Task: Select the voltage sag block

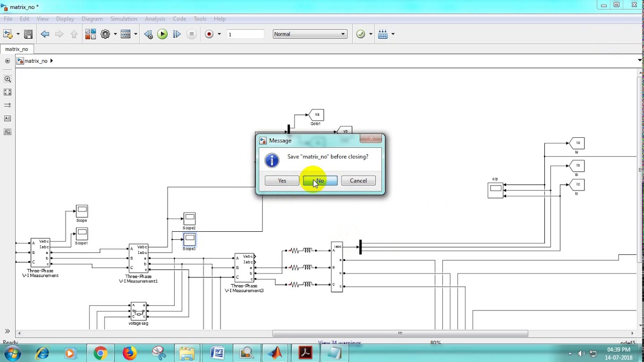Action: (138, 311)
